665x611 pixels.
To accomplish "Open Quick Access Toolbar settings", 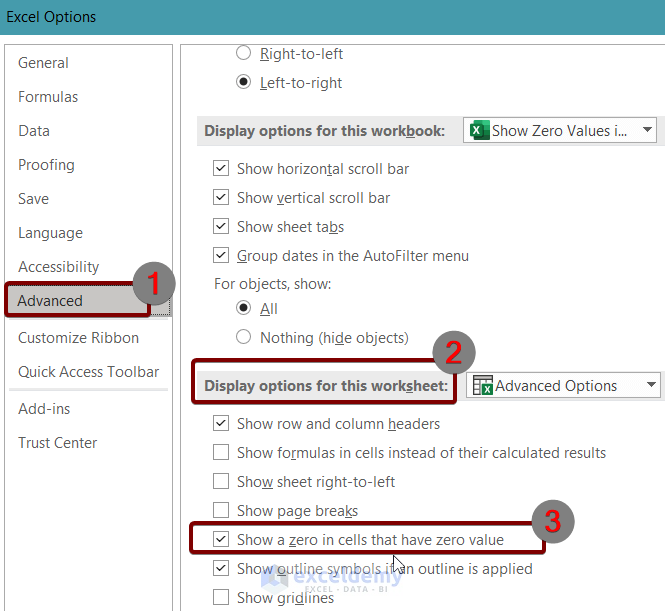I will [88, 371].
